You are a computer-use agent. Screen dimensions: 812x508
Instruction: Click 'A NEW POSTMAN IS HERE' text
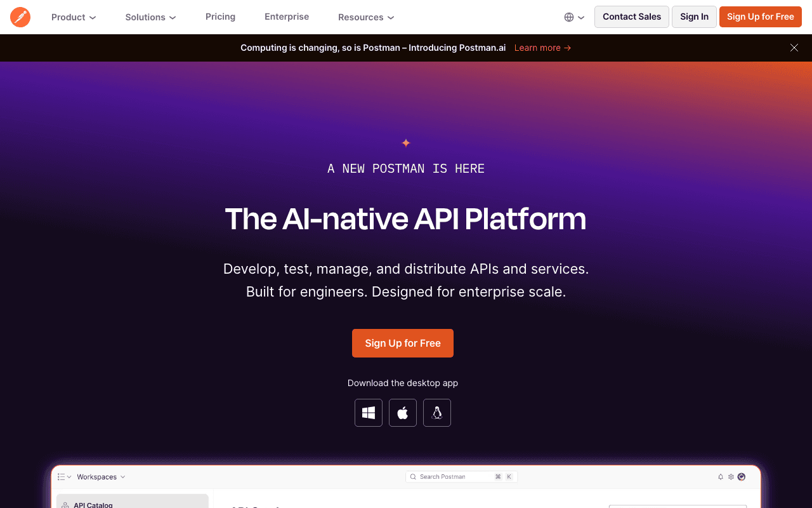click(x=406, y=168)
